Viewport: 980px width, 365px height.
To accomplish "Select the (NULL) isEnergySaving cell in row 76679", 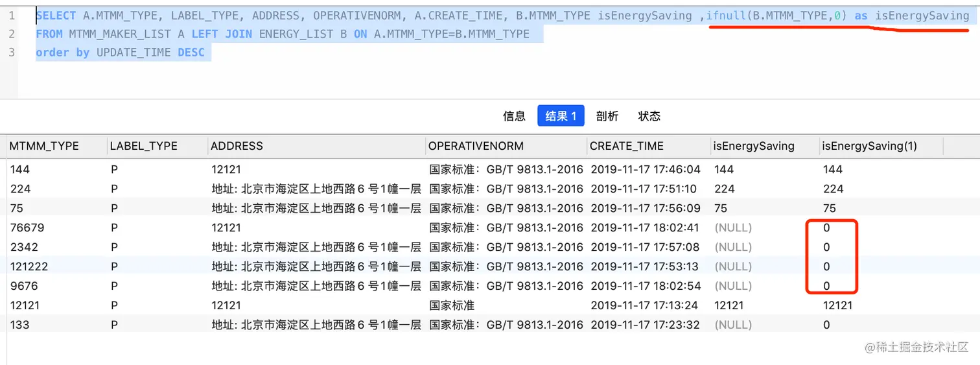I will [733, 228].
